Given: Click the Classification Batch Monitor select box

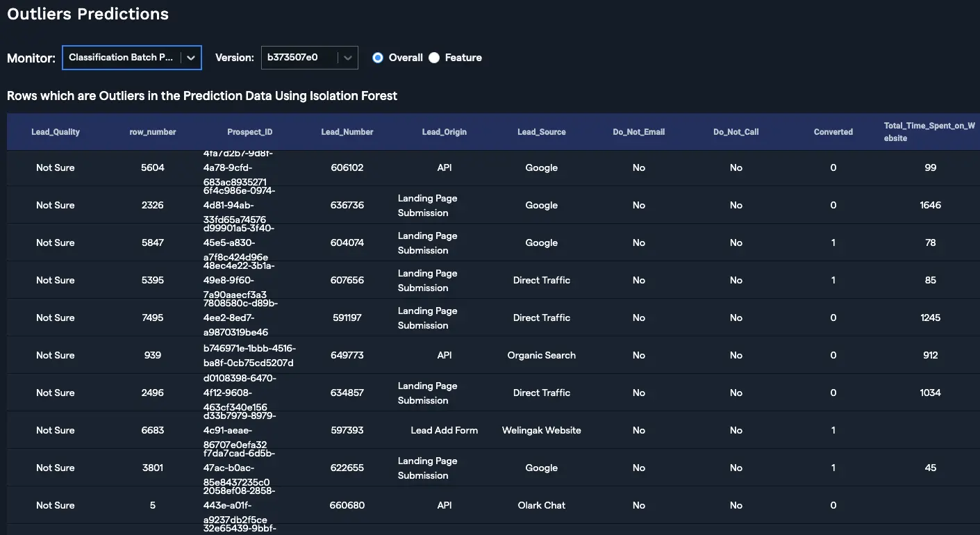Looking at the screenshot, I should tap(122, 58).
